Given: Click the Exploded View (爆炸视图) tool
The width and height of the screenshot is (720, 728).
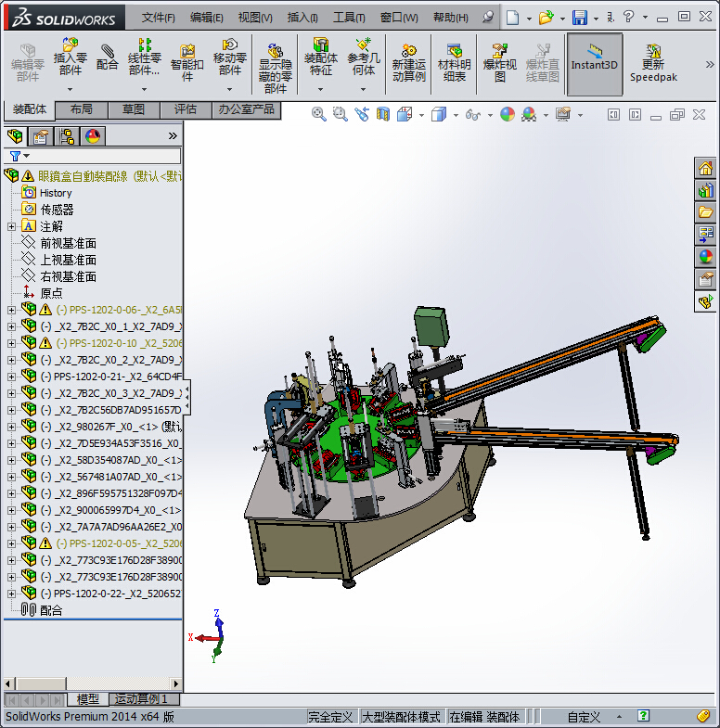Looking at the screenshot, I should [x=499, y=63].
